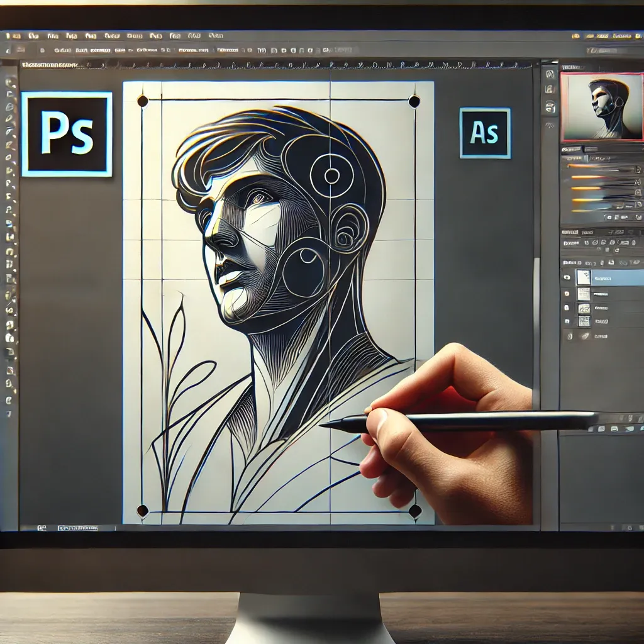Toggle visibility of the highlighted top layer
The height and width of the screenshot is (644, 644).
point(567,277)
